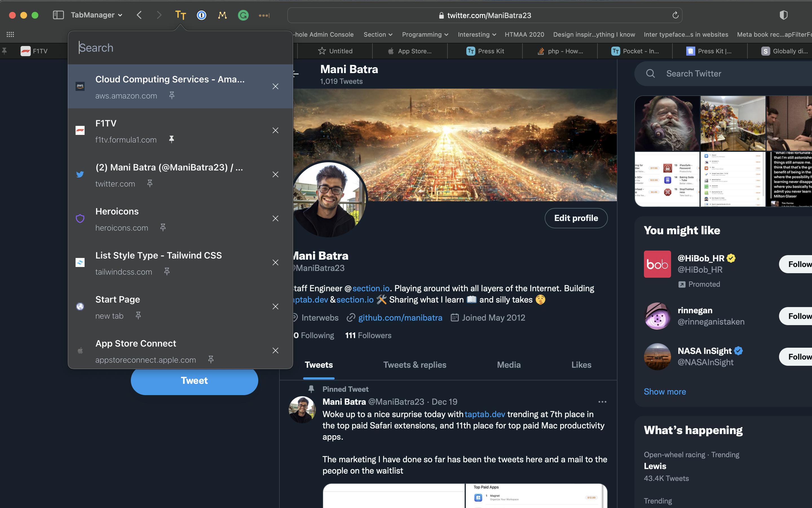Open the Media profile tab
812x508 pixels.
[x=509, y=365]
